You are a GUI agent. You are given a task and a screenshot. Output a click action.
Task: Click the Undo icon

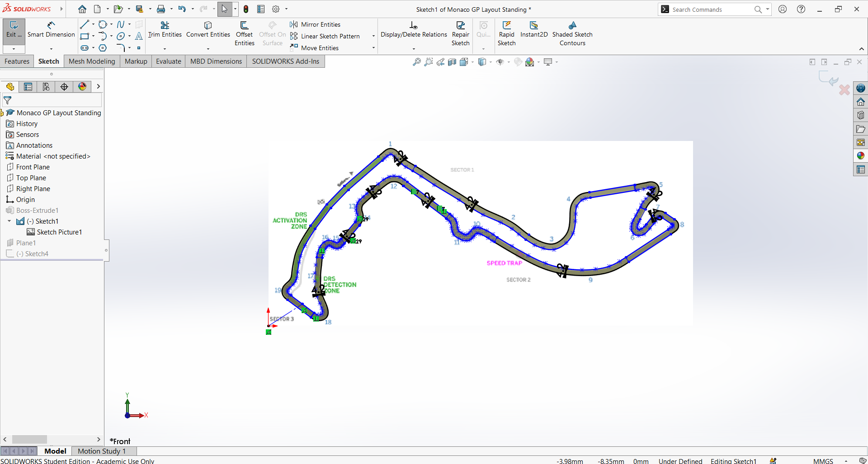(182, 9)
